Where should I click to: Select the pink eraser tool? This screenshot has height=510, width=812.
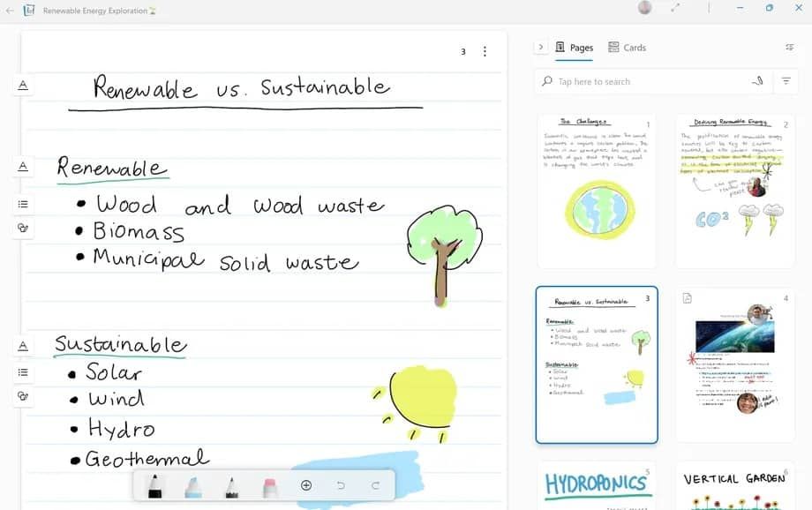[x=270, y=485]
